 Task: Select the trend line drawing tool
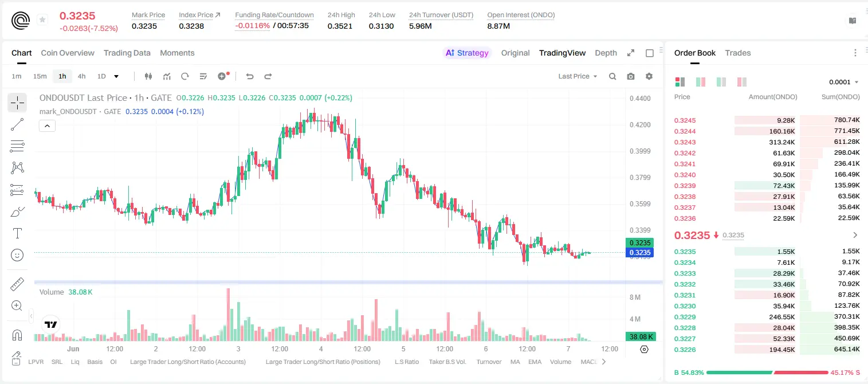point(17,124)
